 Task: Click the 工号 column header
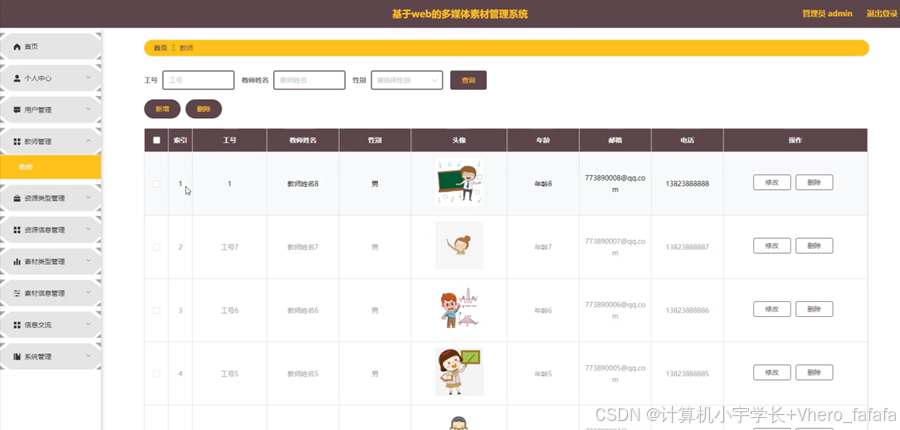point(230,140)
